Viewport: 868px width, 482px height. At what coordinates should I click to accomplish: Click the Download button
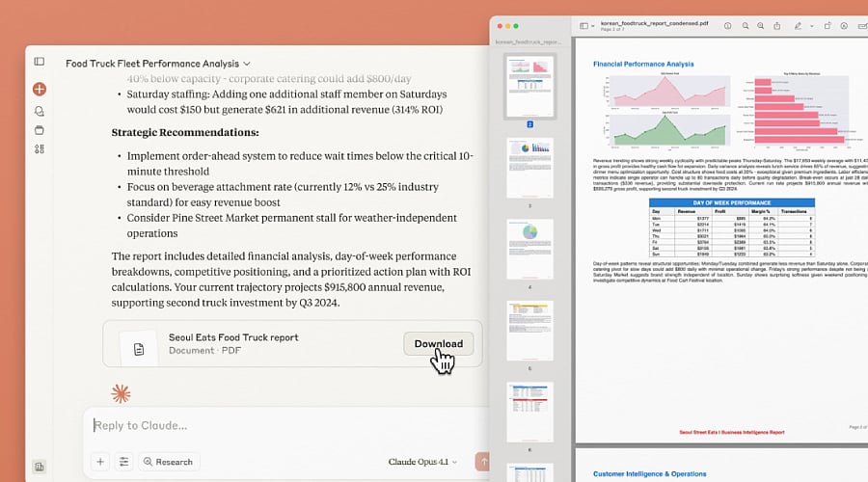[x=439, y=343]
